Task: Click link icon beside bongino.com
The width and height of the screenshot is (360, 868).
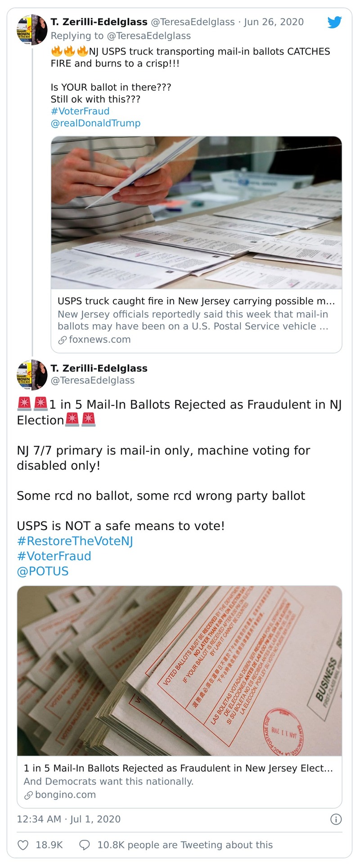Action: click(x=28, y=795)
